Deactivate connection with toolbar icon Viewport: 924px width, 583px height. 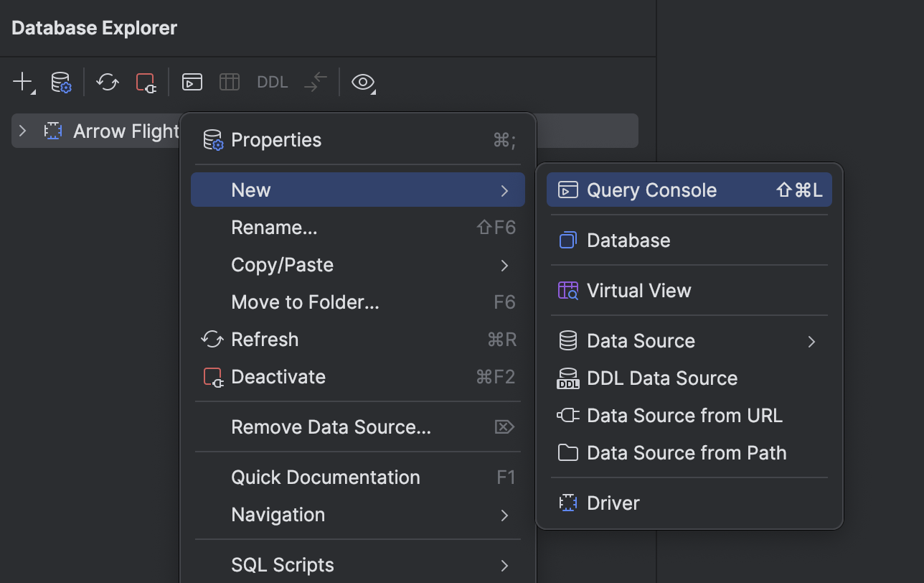point(145,82)
